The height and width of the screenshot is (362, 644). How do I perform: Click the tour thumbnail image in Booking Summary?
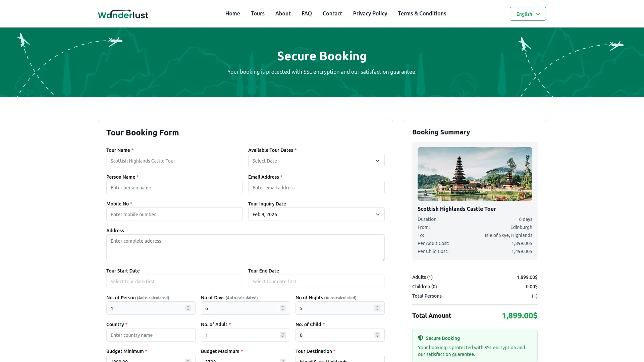(x=475, y=174)
